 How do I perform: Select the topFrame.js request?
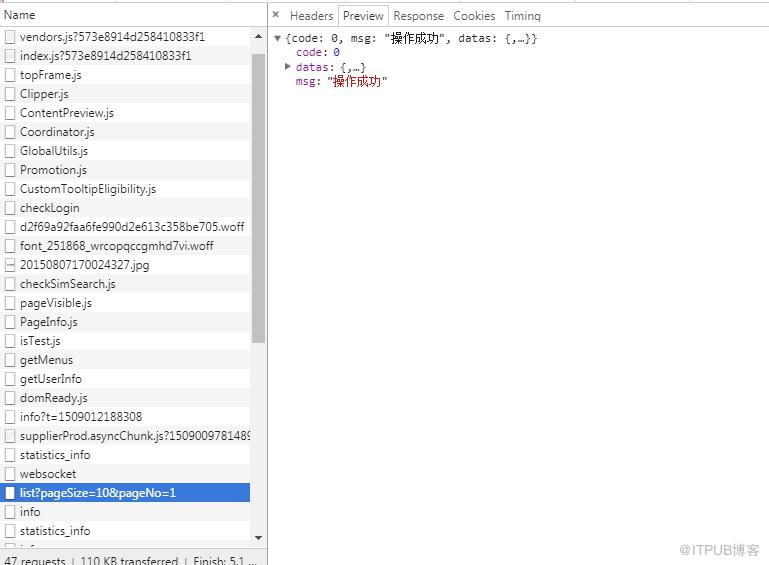(127, 75)
